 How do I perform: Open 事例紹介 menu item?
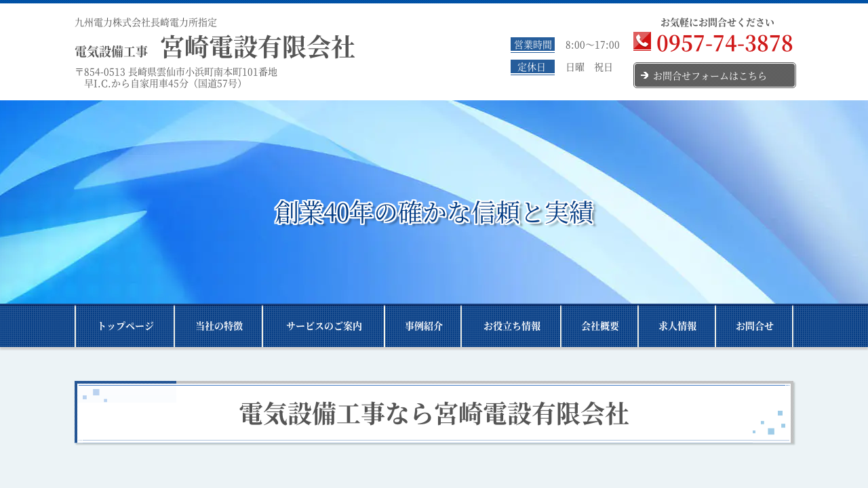point(424,326)
